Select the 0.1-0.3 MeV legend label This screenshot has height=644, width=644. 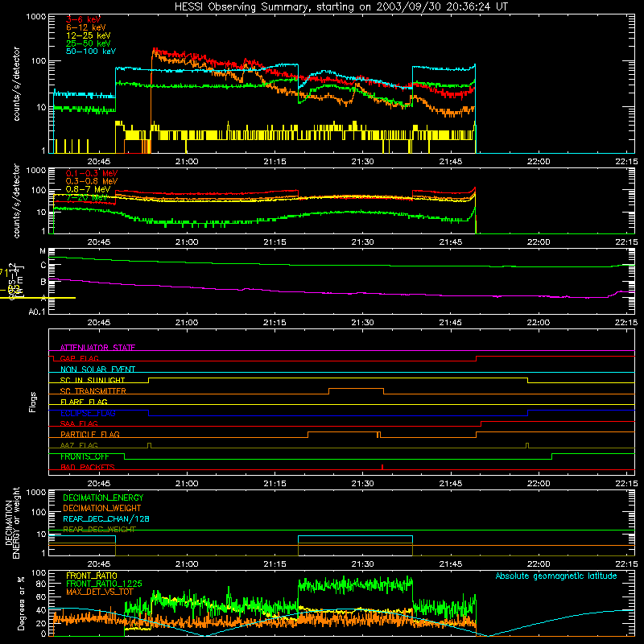point(92,173)
